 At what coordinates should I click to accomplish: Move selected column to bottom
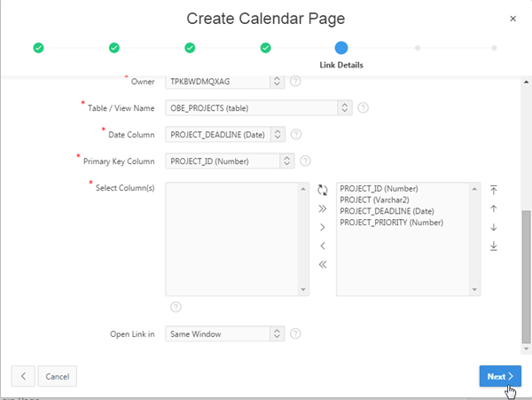point(494,246)
